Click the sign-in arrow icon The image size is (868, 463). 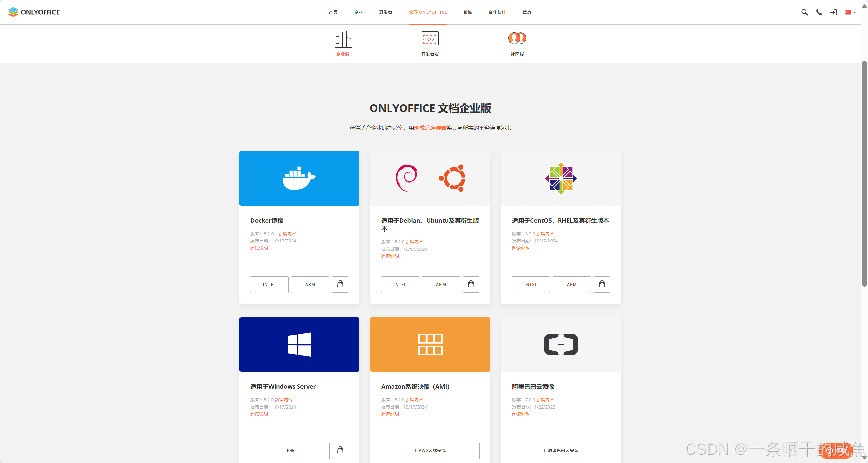click(834, 12)
